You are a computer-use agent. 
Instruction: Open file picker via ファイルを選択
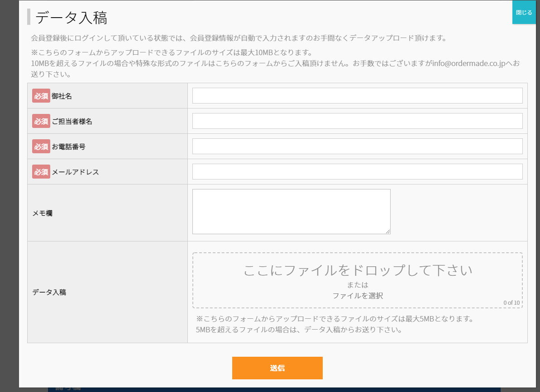(x=357, y=296)
